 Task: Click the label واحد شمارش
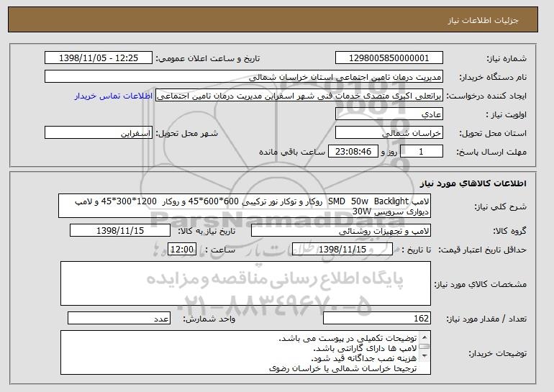click(209, 319)
